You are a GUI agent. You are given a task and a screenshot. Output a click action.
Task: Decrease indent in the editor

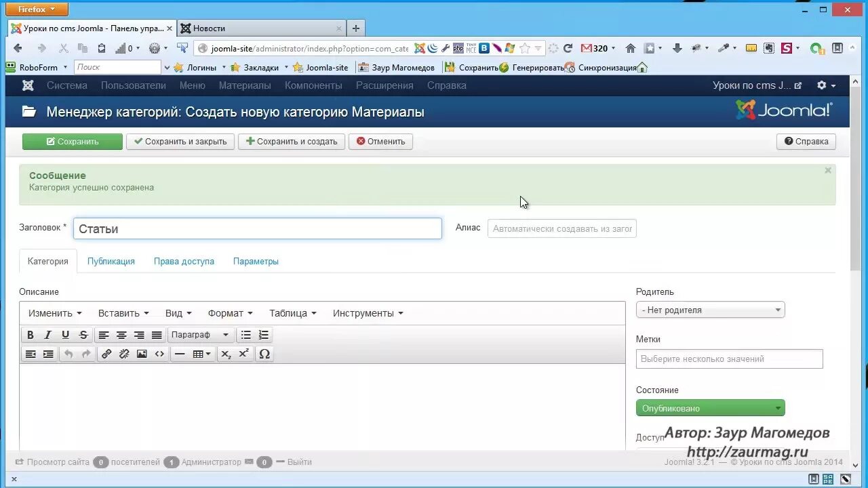pos(31,354)
